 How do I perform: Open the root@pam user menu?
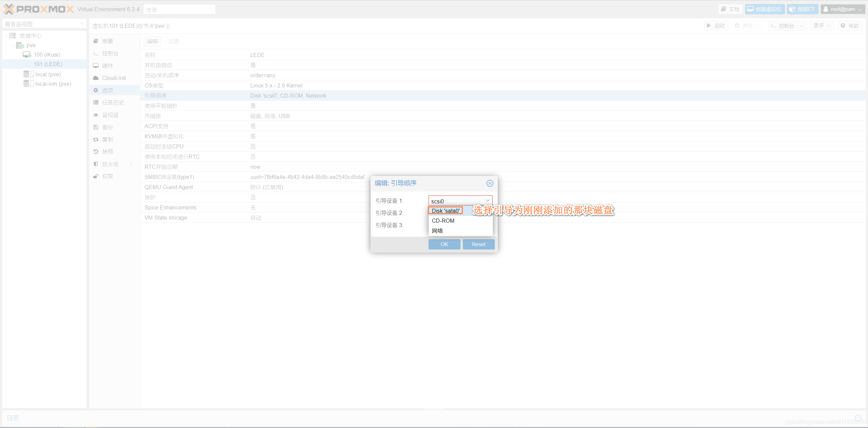tap(842, 9)
